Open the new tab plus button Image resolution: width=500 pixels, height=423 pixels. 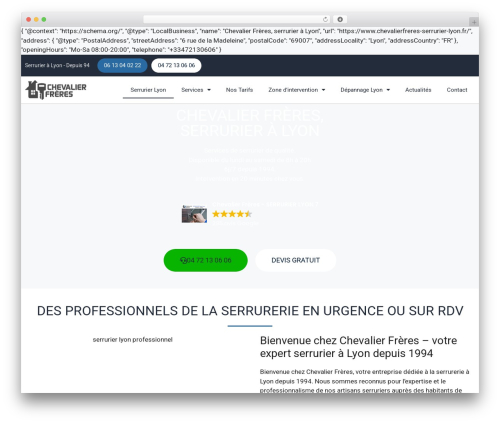pyautogui.click(x=474, y=22)
